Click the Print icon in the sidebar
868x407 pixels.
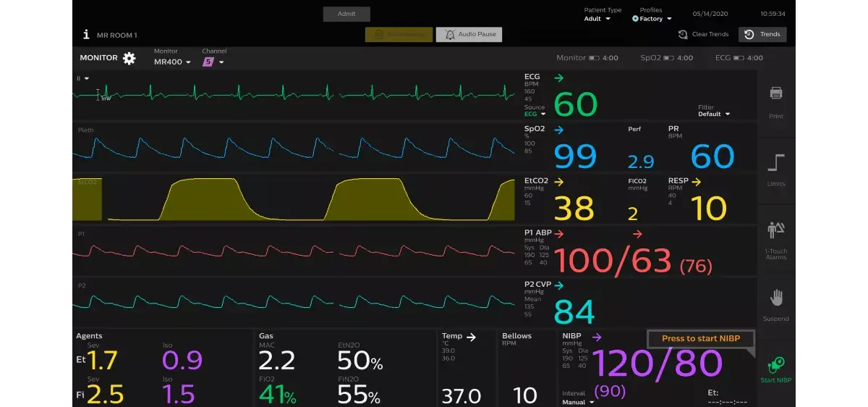[x=776, y=93]
